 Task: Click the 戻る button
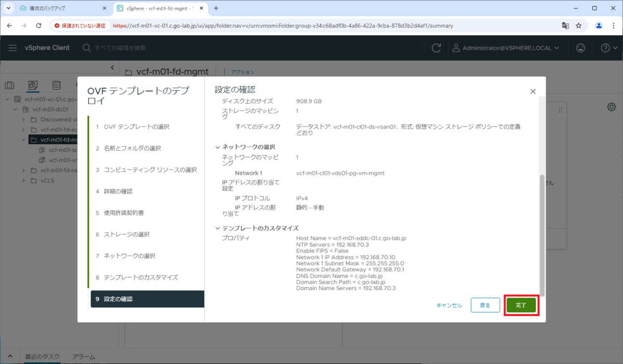click(x=485, y=305)
